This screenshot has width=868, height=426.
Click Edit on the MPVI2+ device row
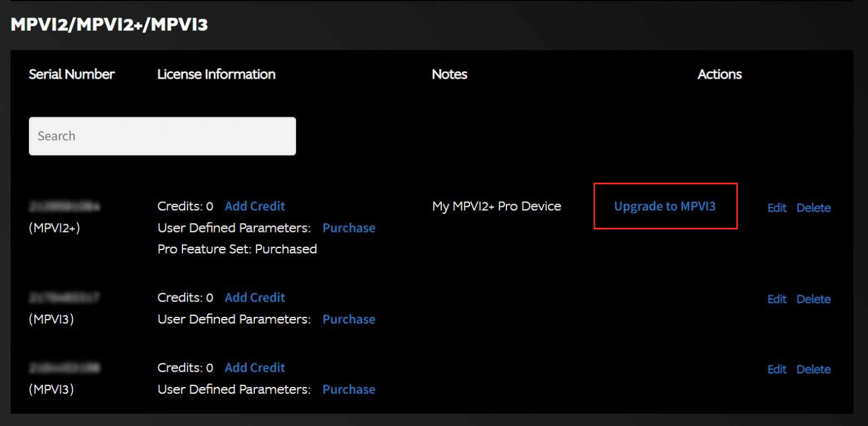pos(776,208)
